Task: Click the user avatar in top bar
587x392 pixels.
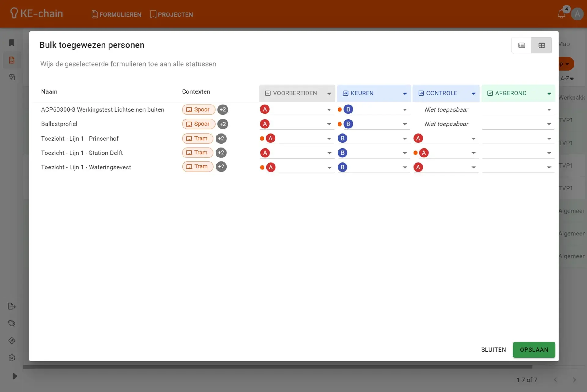Action: (x=577, y=14)
